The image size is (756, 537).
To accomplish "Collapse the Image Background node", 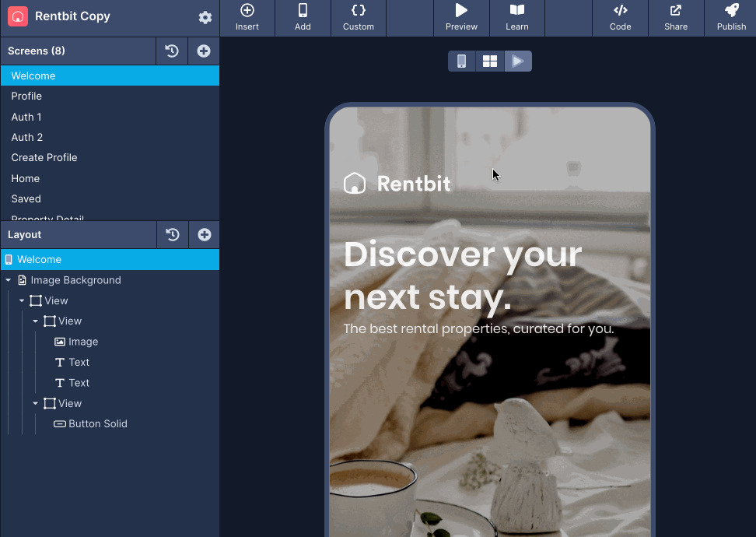I will [9, 280].
